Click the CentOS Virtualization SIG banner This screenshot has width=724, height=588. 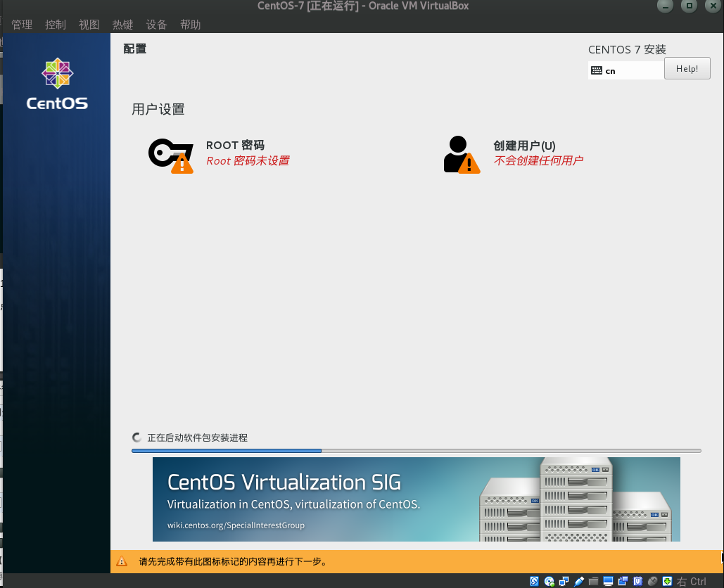click(417, 499)
